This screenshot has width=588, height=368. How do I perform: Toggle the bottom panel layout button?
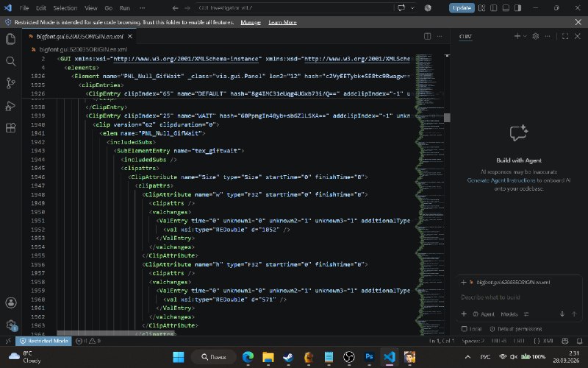pyautogui.click(x=506, y=8)
